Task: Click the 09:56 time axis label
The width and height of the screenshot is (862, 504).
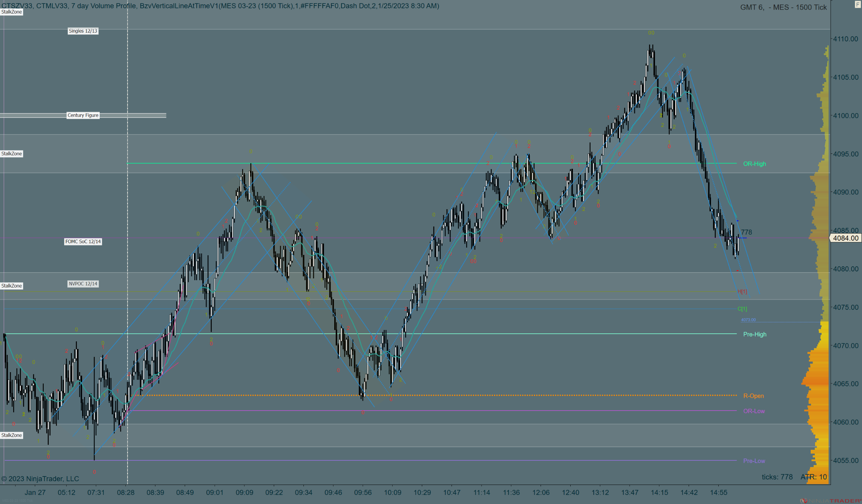Action: coord(363,493)
